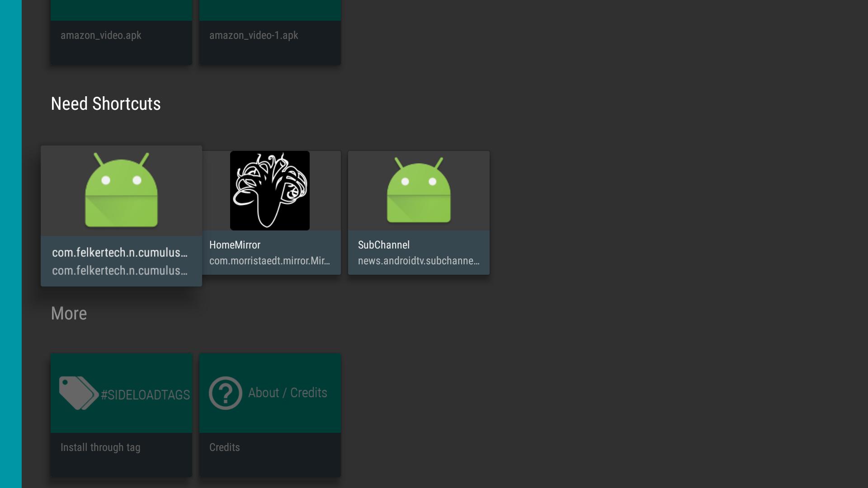Click the About / Credits banner text
868x488 pixels.
(x=288, y=393)
